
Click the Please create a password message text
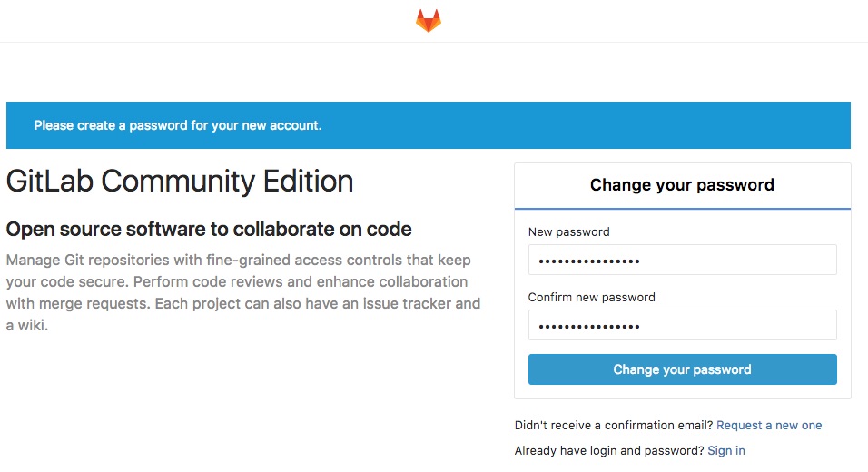(x=178, y=125)
